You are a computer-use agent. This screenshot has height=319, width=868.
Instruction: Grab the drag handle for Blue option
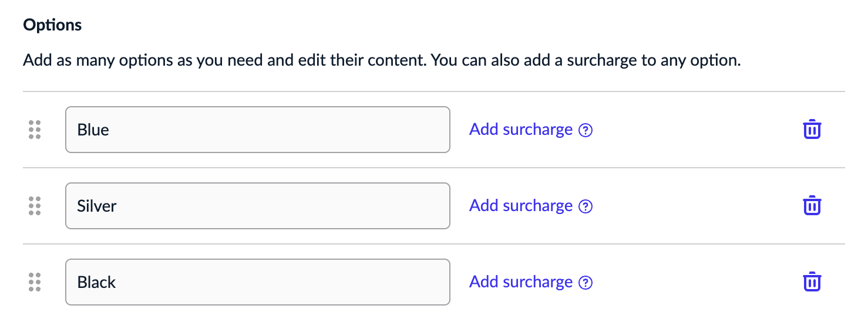[x=35, y=130]
